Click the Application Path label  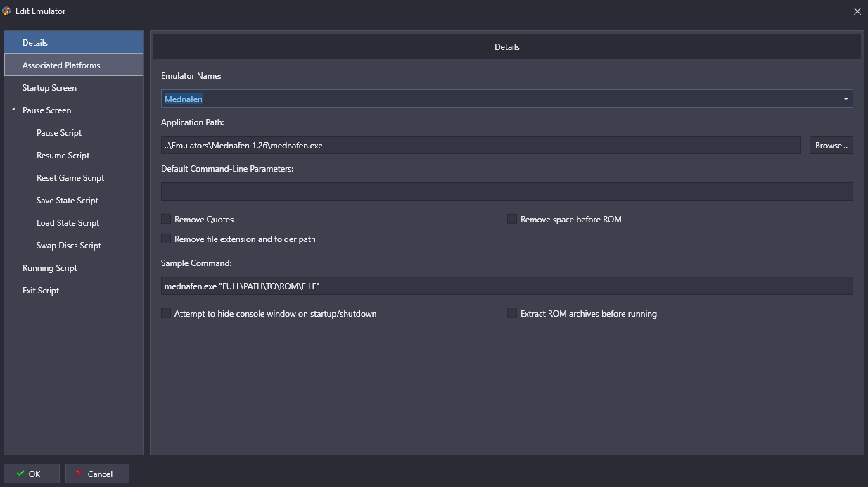193,122
